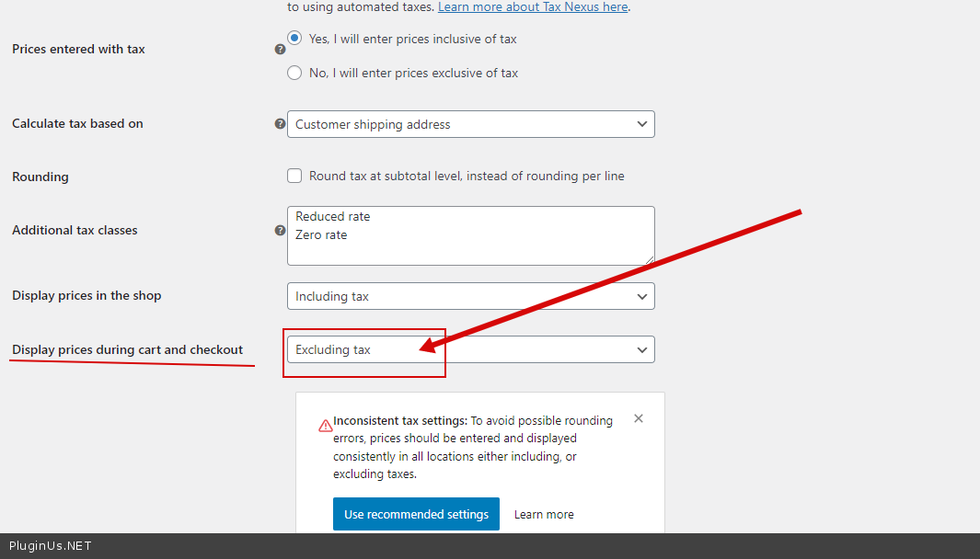The image size is (980, 559).
Task: Click the Rounding setting label
Action: [x=40, y=177]
